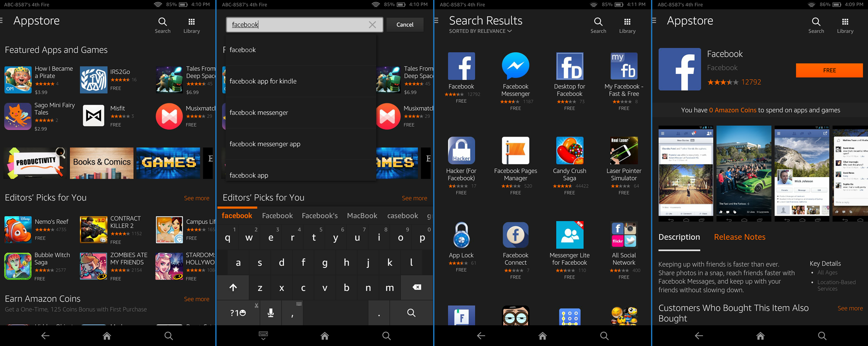Tap the backspace key on the keyboard

point(417,287)
